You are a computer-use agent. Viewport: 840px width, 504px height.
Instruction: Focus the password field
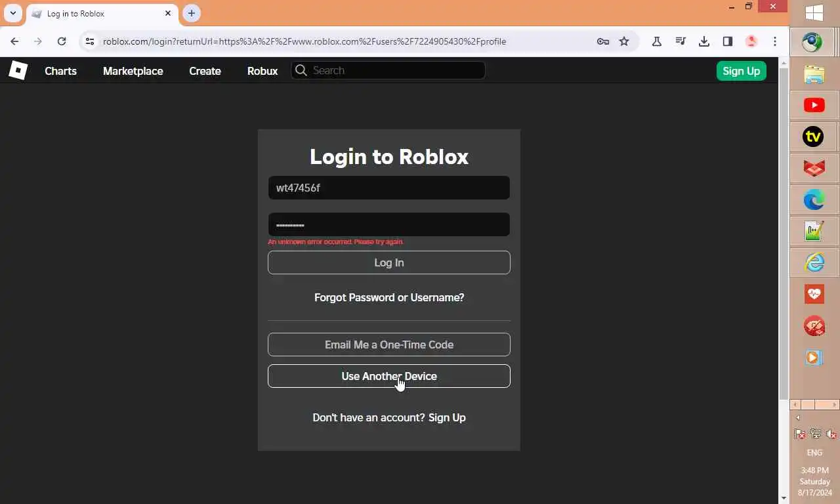coord(389,224)
